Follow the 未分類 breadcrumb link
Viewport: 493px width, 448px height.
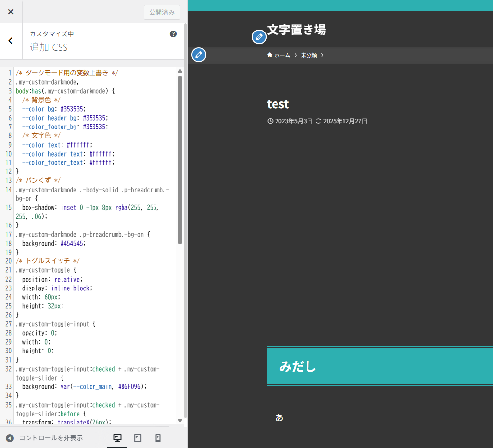pyautogui.click(x=308, y=55)
